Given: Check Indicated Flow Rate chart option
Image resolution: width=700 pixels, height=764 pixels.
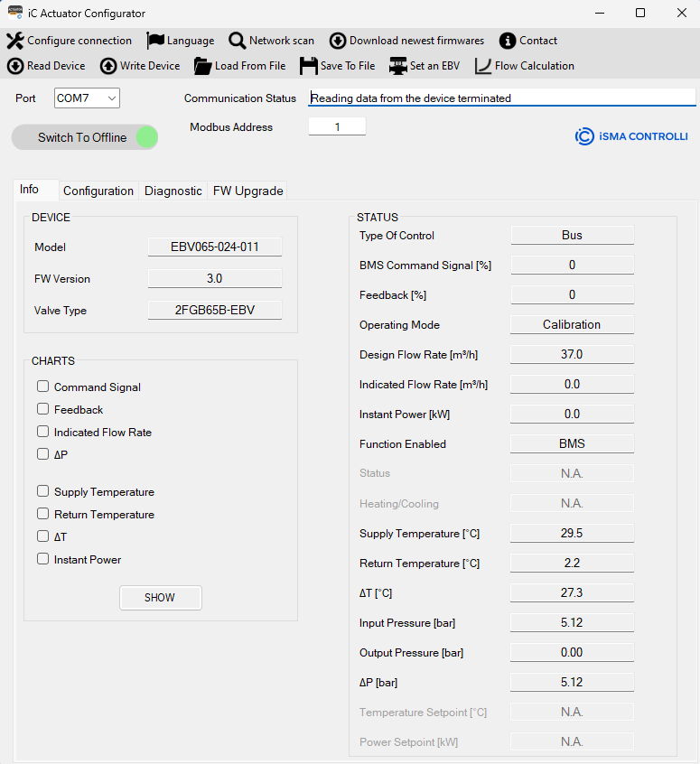Looking at the screenshot, I should pos(42,431).
